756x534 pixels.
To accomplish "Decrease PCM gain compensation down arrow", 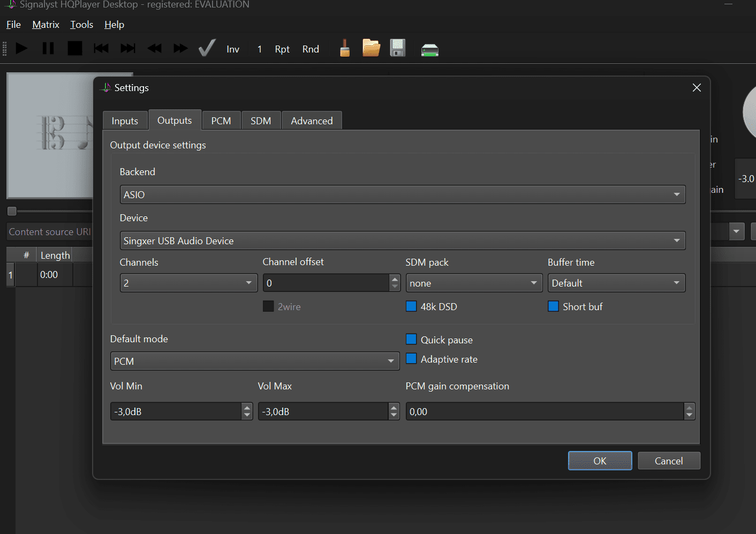I will pos(690,416).
